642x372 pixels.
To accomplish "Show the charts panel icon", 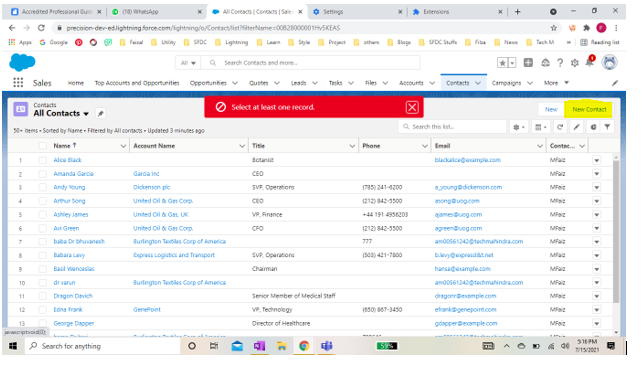I will click(x=593, y=127).
